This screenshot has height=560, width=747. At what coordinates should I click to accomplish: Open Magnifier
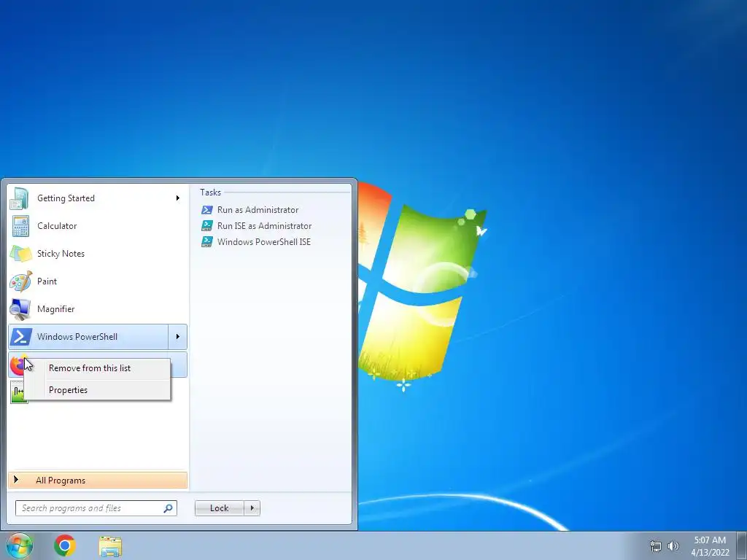[x=98, y=308]
